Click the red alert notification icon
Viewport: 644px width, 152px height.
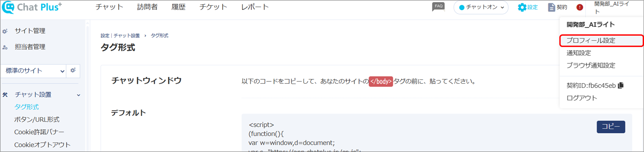(580, 7)
